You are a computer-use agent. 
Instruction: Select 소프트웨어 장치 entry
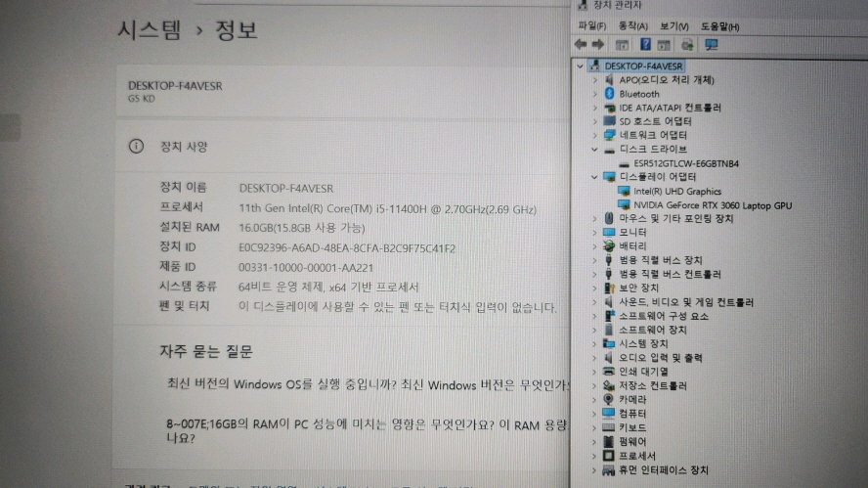point(653,331)
